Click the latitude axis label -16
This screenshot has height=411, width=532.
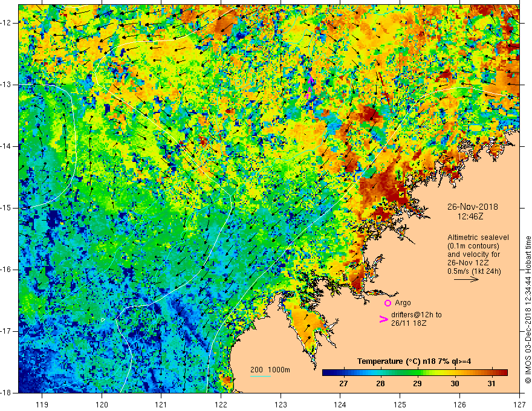click(6, 270)
